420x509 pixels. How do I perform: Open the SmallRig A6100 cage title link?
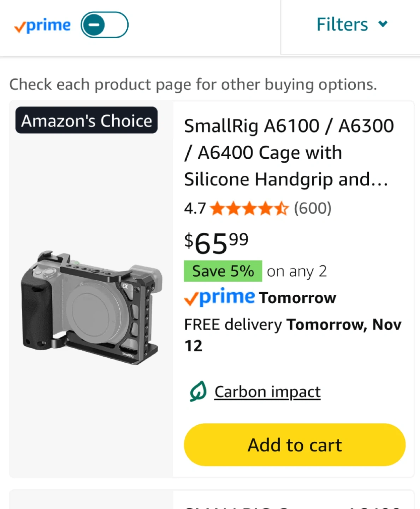[289, 152]
